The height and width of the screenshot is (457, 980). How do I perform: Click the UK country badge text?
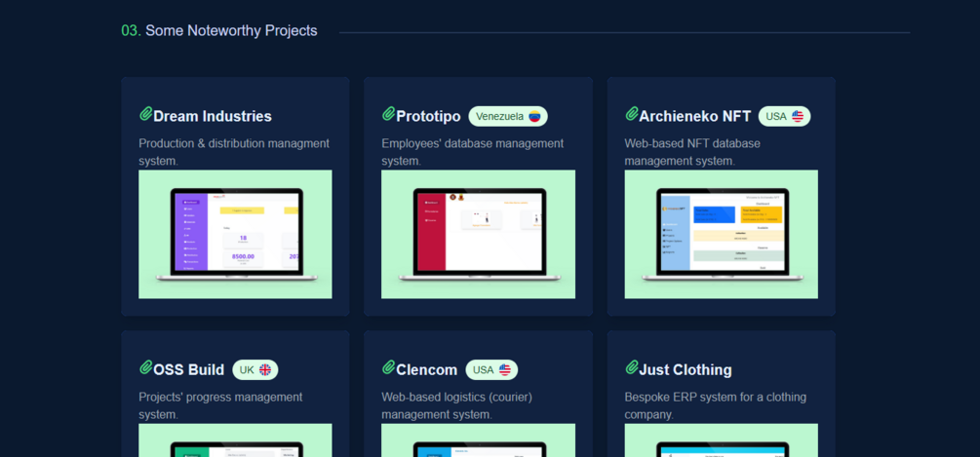pyautogui.click(x=247, y=369)
